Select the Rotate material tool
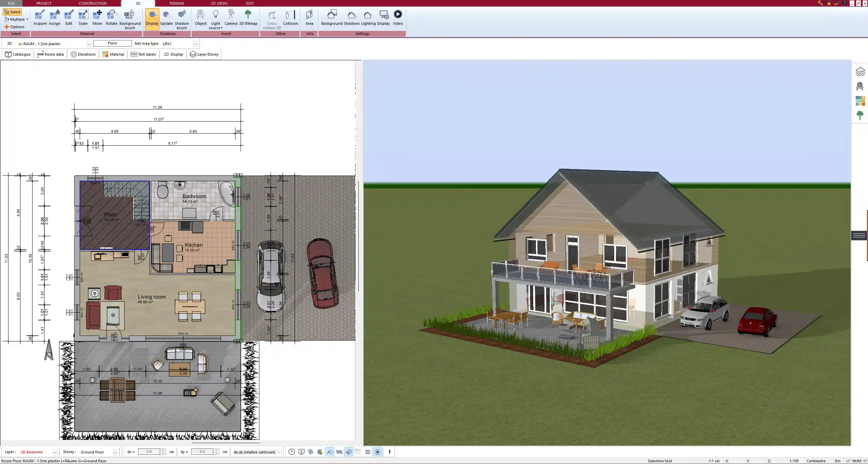Screen dimensions: 868x464 pyautogui.click(x=112, y=18)
